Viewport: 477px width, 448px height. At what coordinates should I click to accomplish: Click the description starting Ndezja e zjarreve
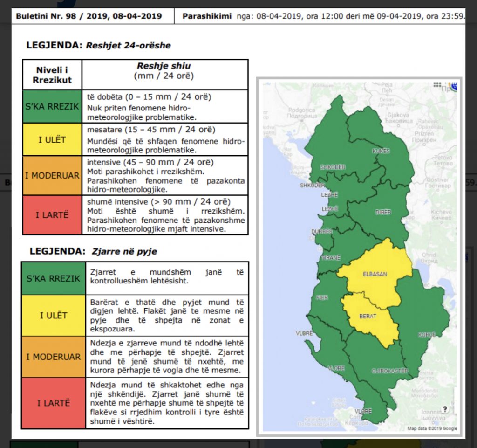pyautogui.click(x=167, y=357)
